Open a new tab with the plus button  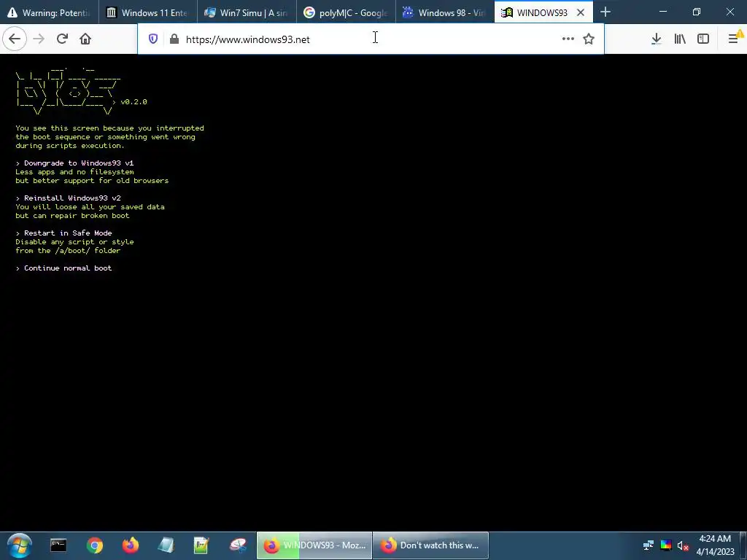605,12
